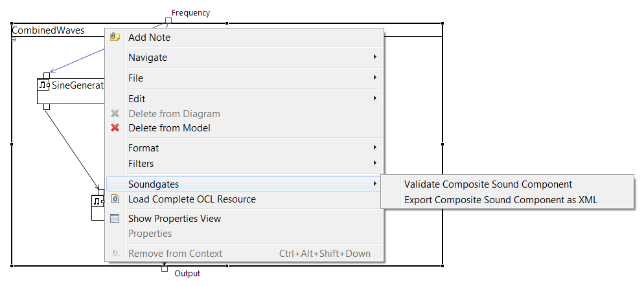This screenshot has width=644, height=286.
Task: Select the red Output port square
Action: click(165, 269)
